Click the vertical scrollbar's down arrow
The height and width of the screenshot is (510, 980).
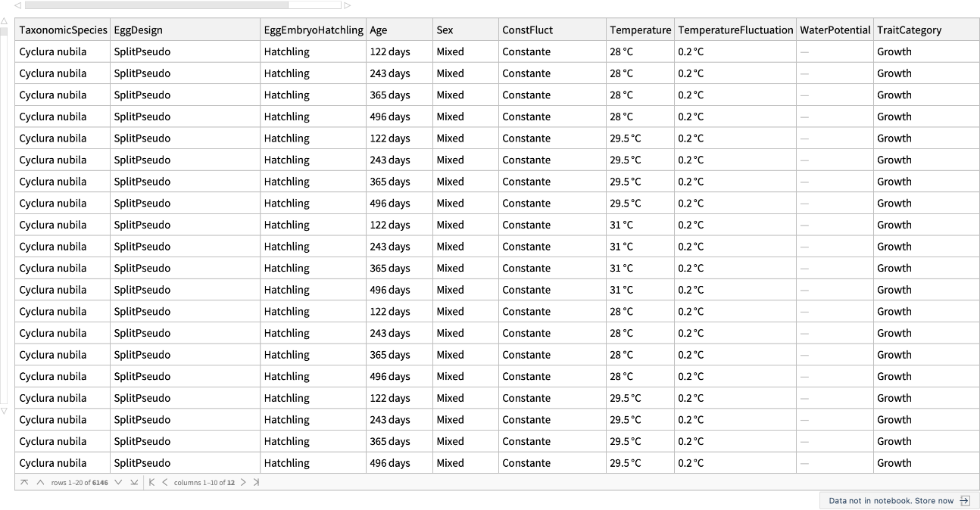click(x=4, y=411)
